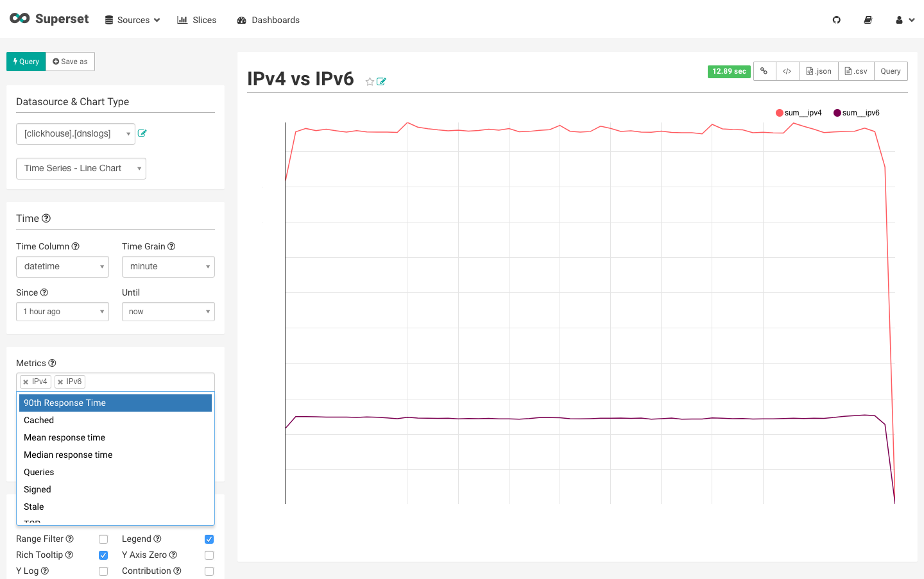Toggle the sum__ipv4 legend color dot

[x=779, y=113]
